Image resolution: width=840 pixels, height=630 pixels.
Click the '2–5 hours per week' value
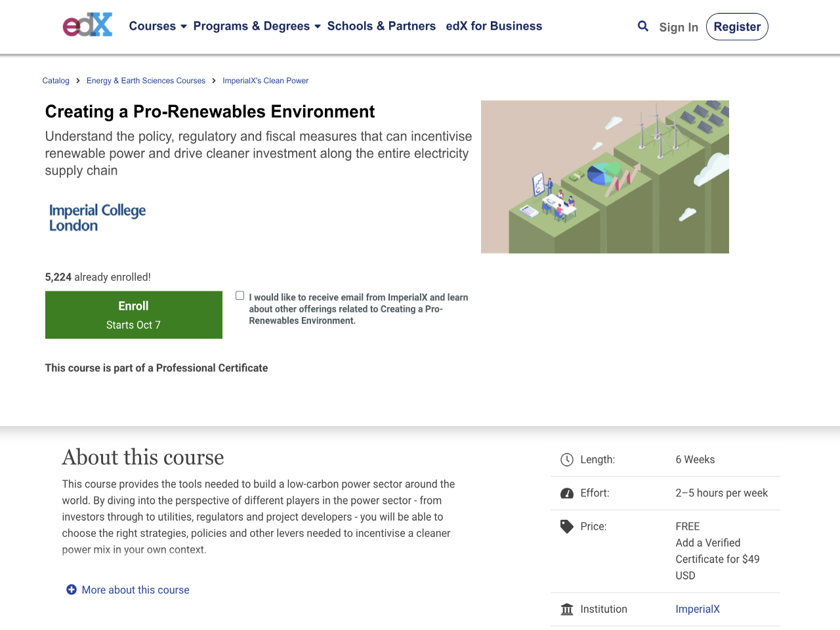coord(721,493)
